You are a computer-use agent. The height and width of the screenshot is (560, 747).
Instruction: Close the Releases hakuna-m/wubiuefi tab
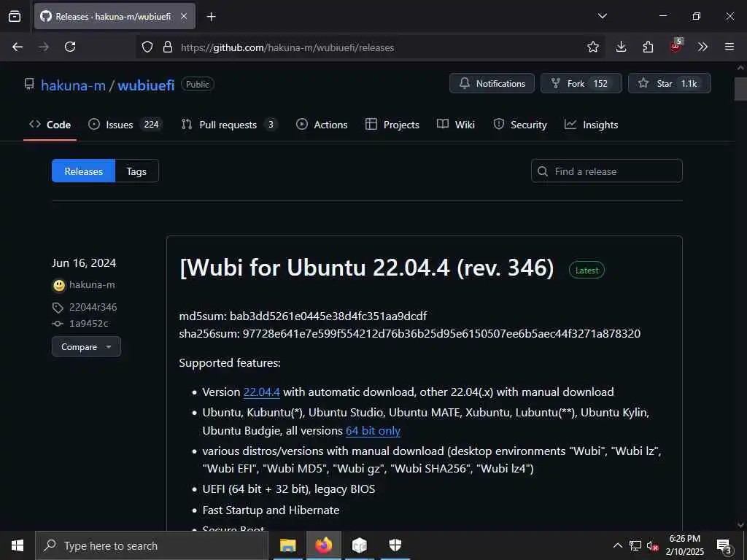[x=184, y=16]
